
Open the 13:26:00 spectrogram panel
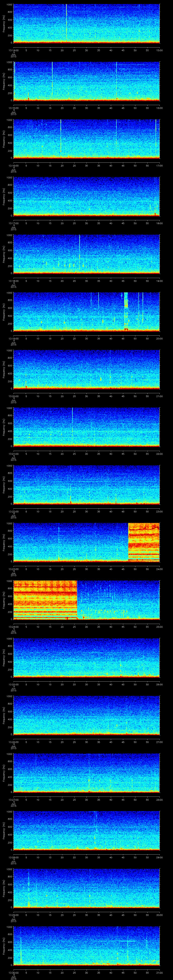coord(86,715)
